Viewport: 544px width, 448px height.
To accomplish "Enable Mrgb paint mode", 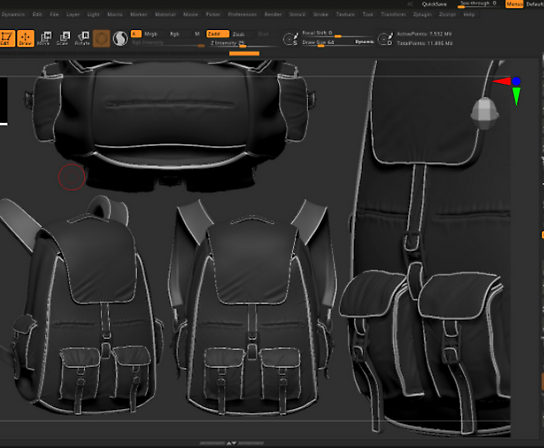I will (x=151, y=34).
